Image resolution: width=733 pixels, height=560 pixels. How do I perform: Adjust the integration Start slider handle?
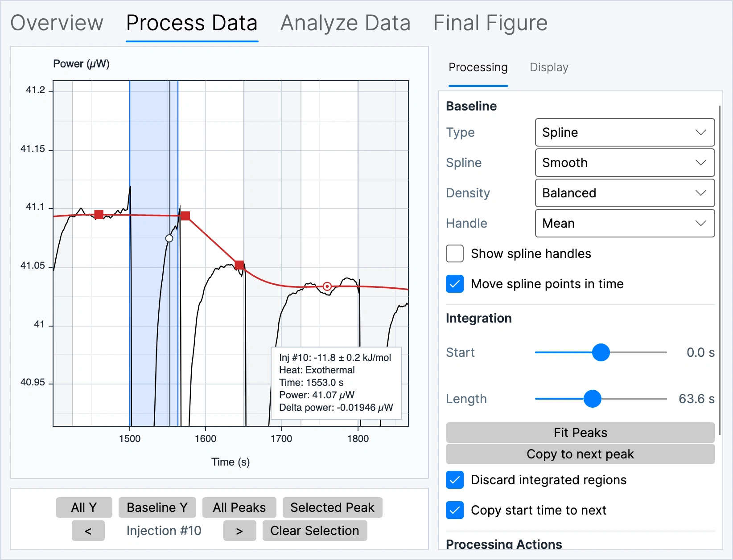coord(601,352)
